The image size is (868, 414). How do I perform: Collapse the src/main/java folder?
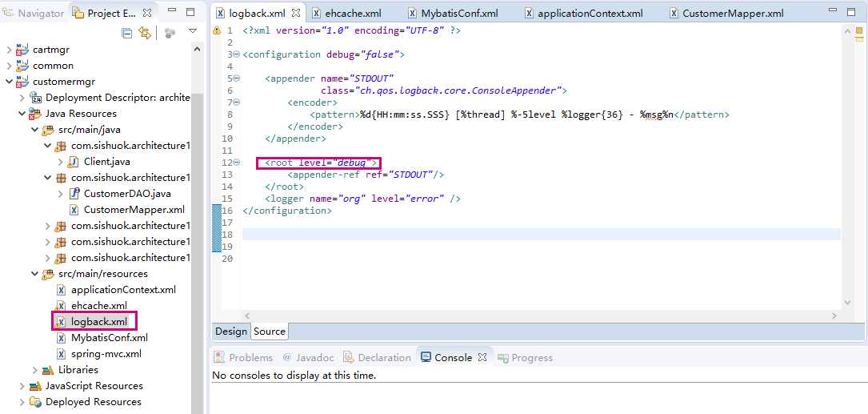click(35, 130)
